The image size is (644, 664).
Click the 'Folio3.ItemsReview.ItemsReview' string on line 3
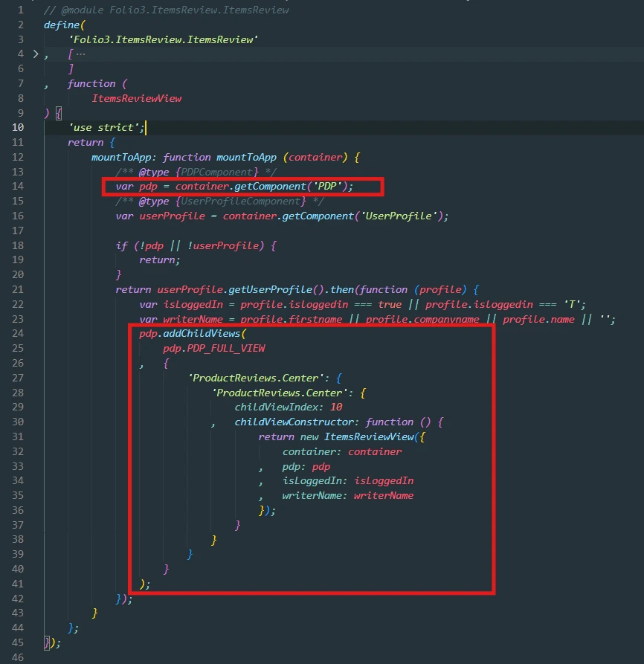pyautogui.click(x=164, y=39)
